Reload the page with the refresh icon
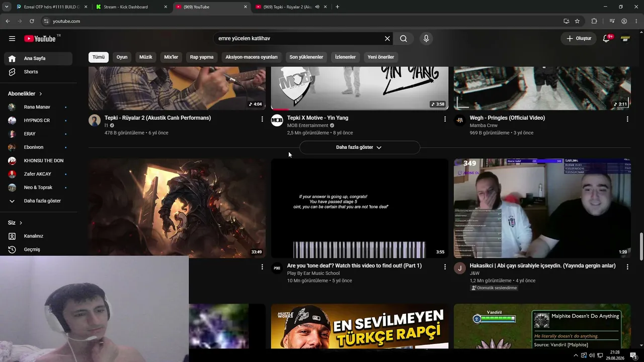 (x=32, y=21)
